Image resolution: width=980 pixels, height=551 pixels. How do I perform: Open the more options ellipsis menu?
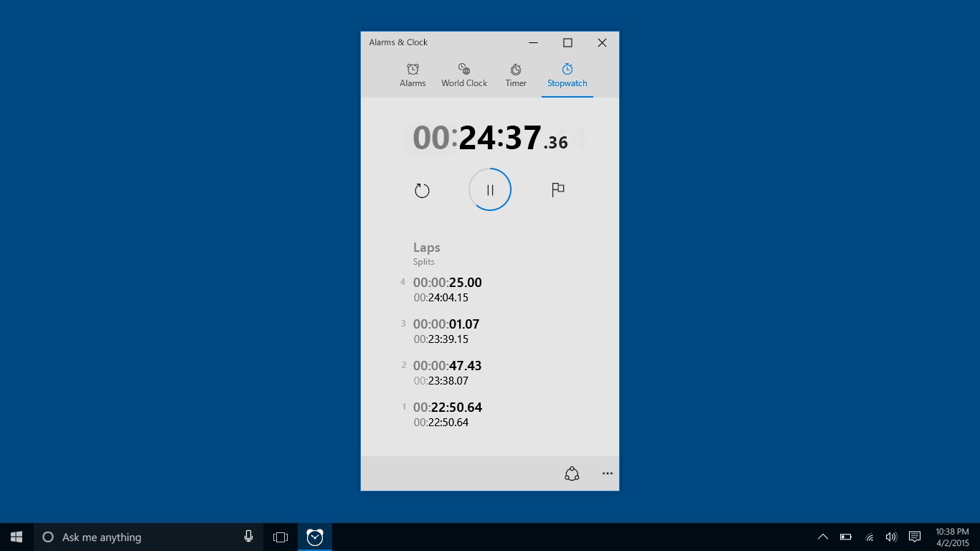(x=608, y=474)
